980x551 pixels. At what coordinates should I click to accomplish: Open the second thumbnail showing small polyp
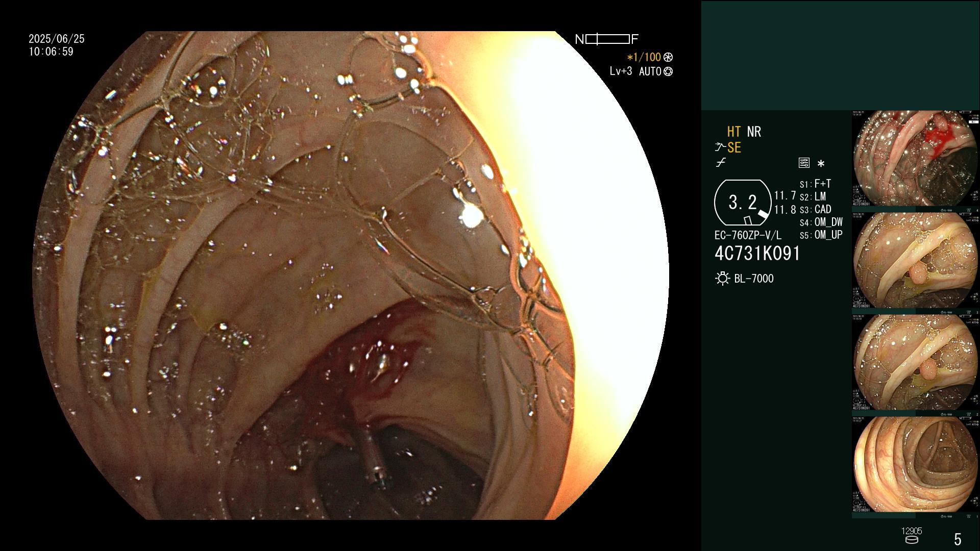916,260
